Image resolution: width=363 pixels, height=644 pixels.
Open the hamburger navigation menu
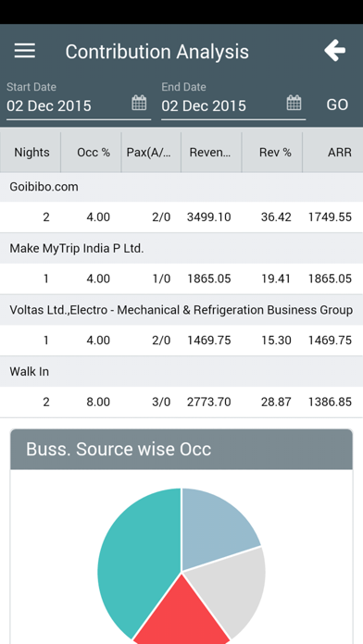pyautogui.click(x=25, y=51)
